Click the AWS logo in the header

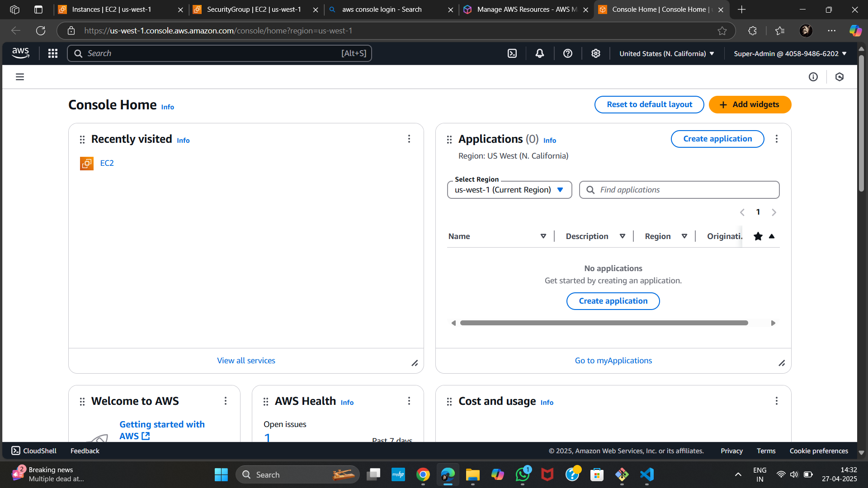point(20,53)
